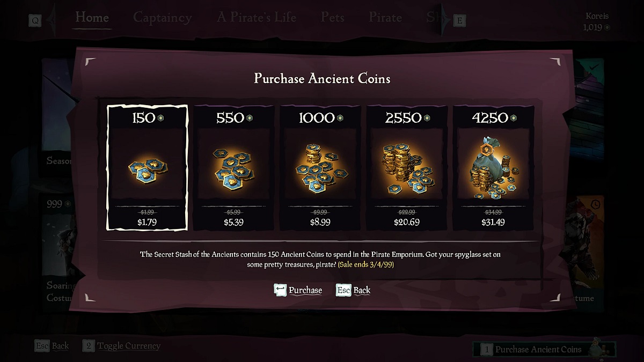
Task: Click the Purchase button label
Action: pos(305,290)
